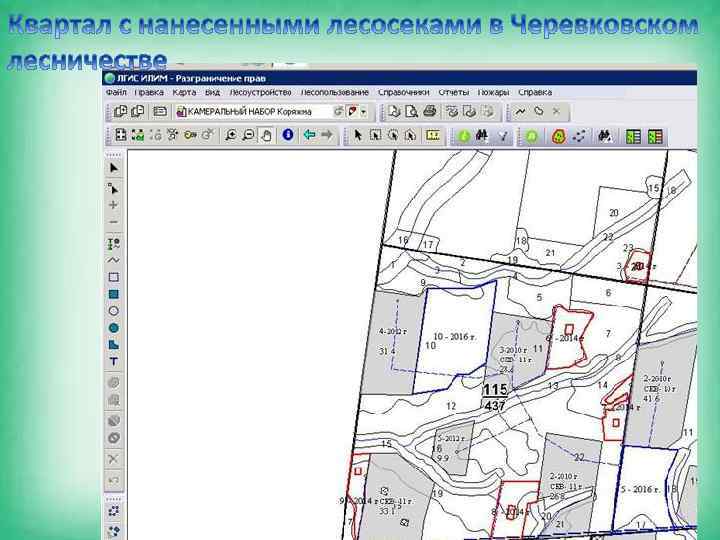Open the Справочники menu
Screen dimensions: 720x540
404,92
